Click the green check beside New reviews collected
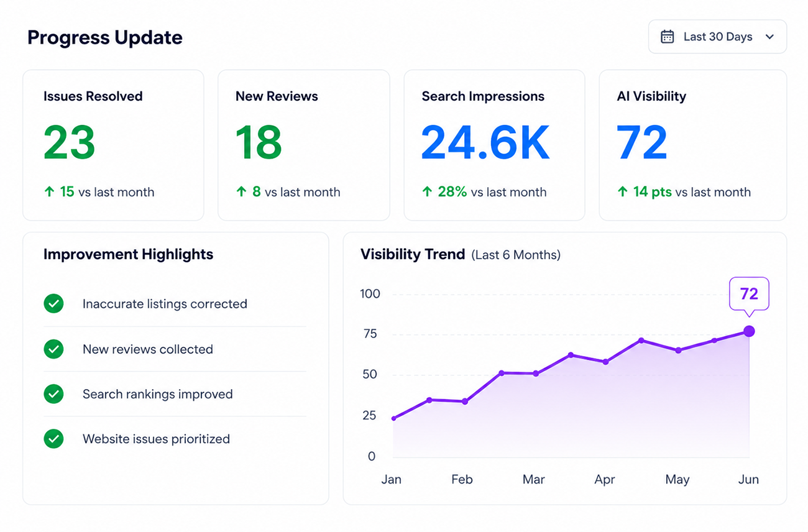 [x=53, y=349]
